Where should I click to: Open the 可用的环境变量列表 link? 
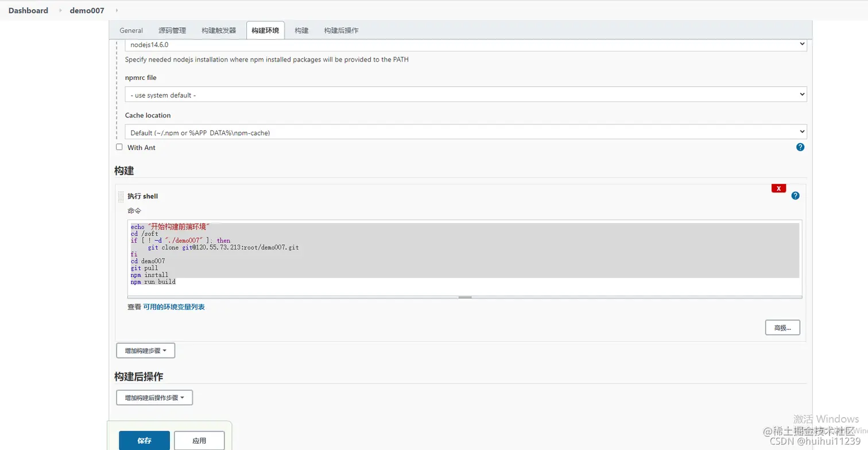174,307
